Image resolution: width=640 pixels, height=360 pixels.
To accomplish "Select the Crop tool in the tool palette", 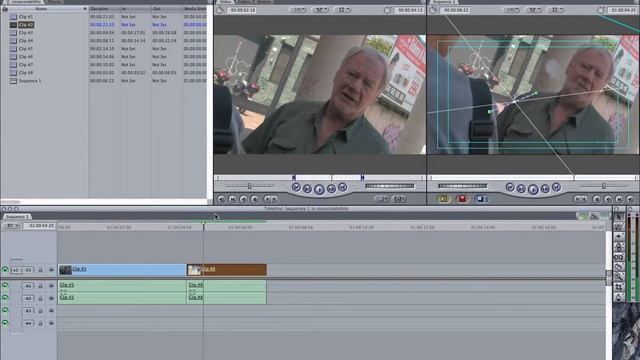I will click(619, 287).
